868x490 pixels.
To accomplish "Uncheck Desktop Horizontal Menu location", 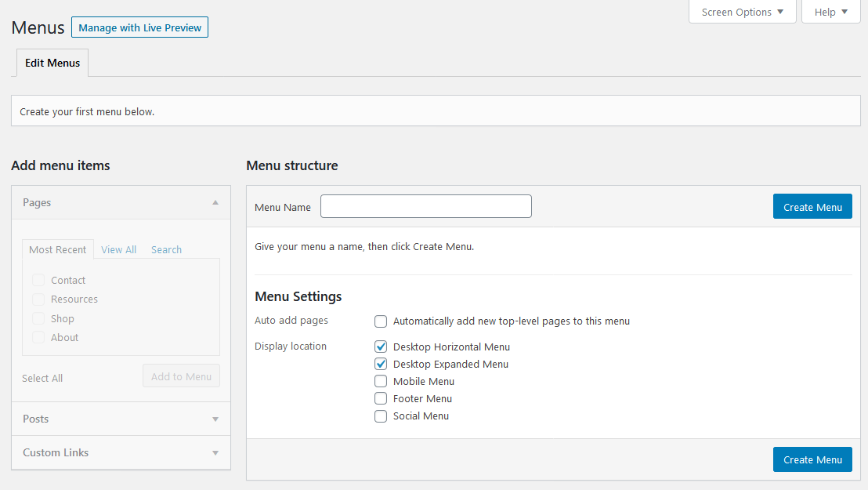I will (381, 346).
